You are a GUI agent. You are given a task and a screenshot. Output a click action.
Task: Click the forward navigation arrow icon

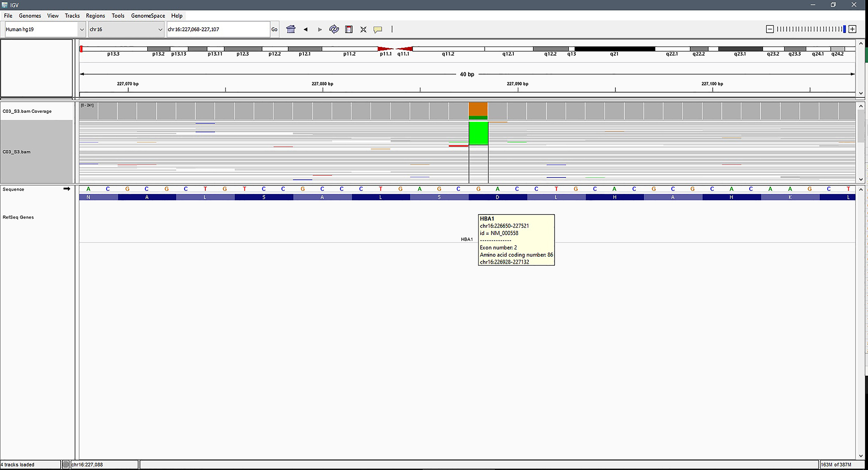[x=320, y=29]
